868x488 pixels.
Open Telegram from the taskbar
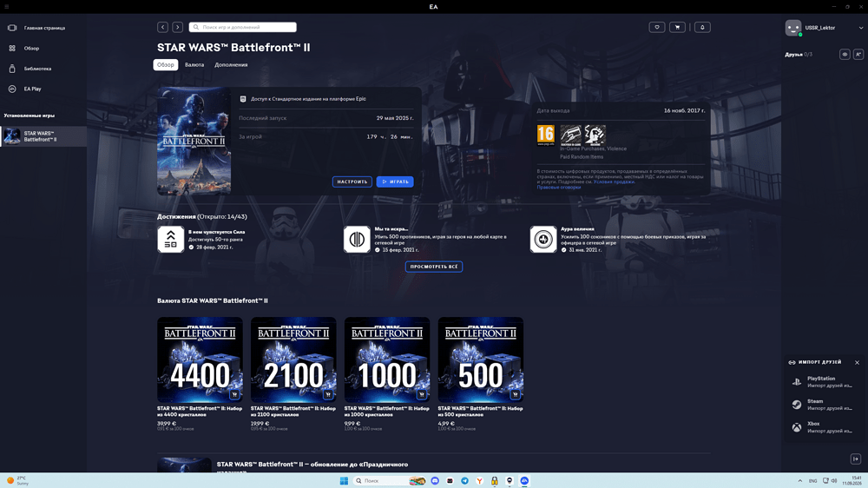click(464, 480)
